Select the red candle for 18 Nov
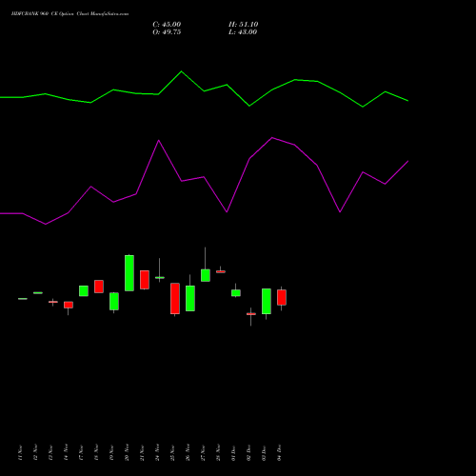This screenshot has width=476, height=476. tap(99, 287)
